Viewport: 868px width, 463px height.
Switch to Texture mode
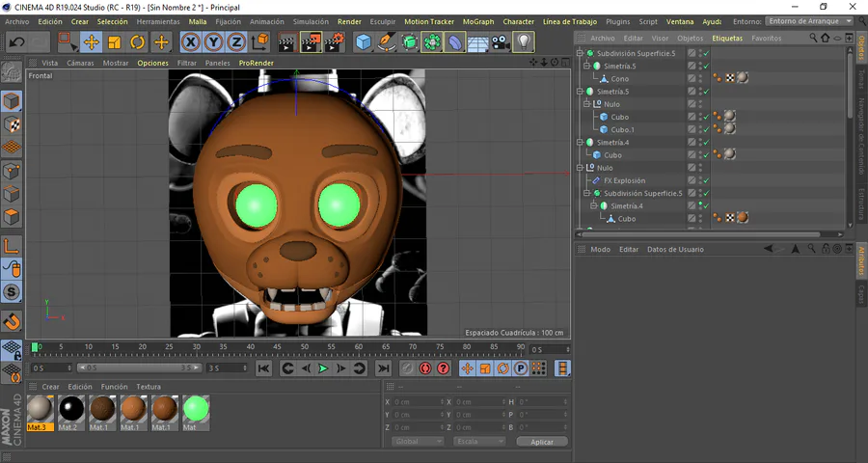coord(12,124)
